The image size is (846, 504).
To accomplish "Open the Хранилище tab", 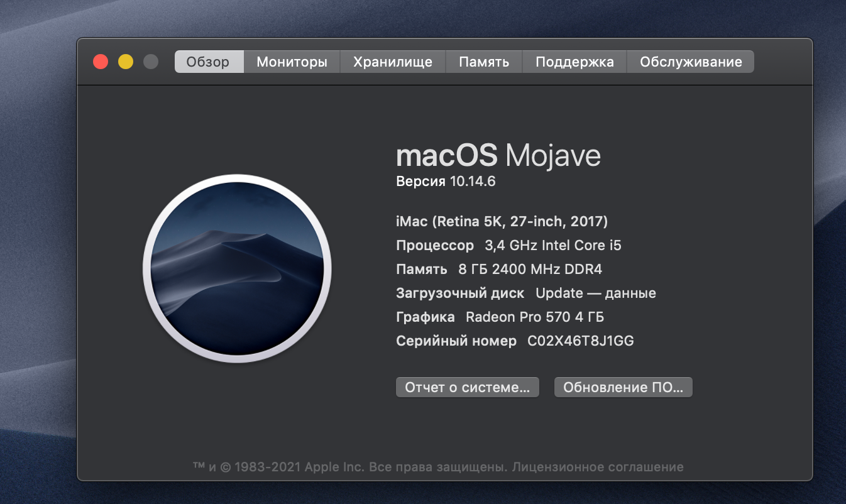I will coord(393,62).
